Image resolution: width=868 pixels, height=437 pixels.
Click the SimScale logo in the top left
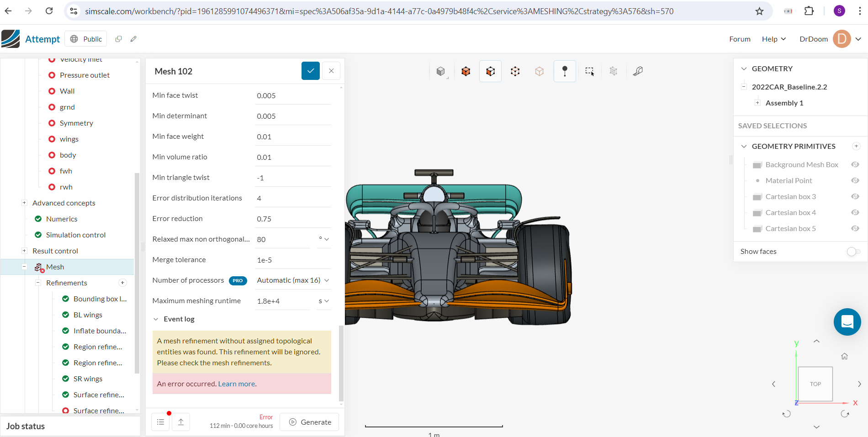pyautogui.click(x=10, y=38)
